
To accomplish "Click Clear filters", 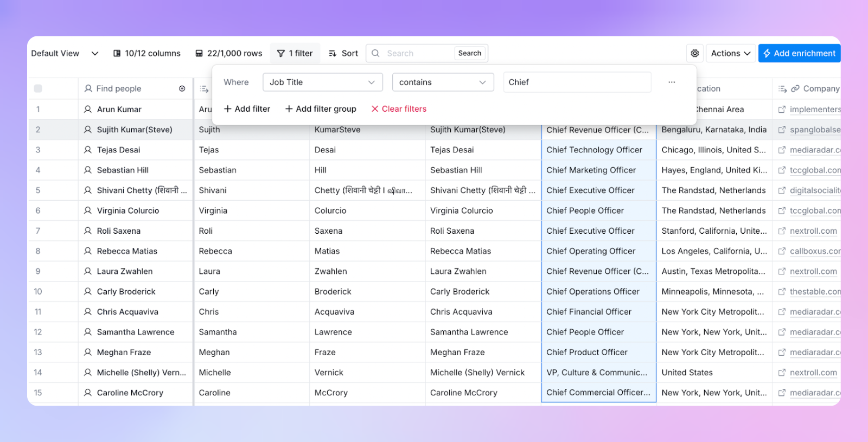I will pyautogui.click(x=399, y=108).
